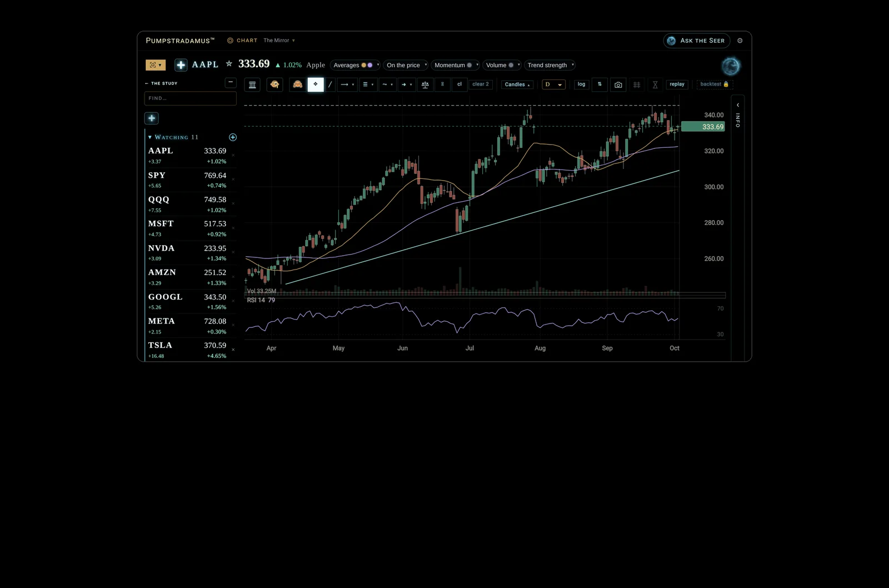Select the crosshair move tool
This screenshot has height=588, width=889.
[316, 84]
